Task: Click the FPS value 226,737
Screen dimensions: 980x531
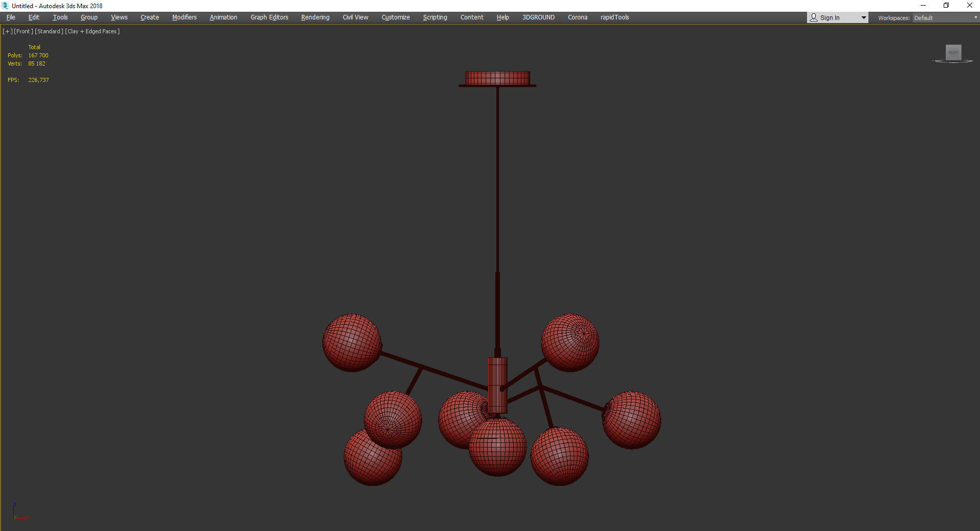Action: [39, 80]
